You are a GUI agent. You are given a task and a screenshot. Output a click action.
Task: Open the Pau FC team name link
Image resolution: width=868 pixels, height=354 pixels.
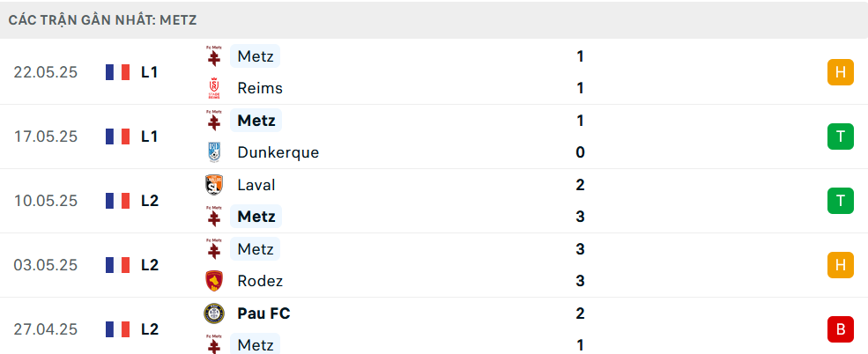263,313
